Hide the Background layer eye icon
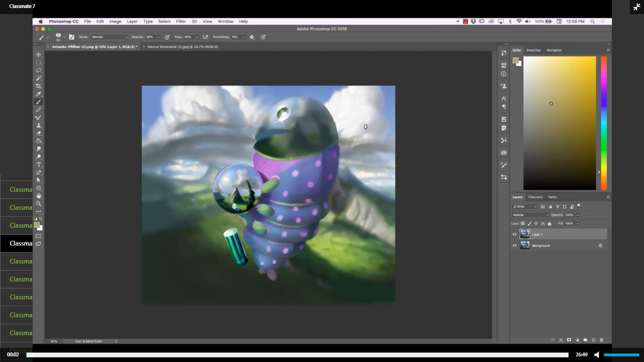Screen dimensions: 644x362 (514, 246)
